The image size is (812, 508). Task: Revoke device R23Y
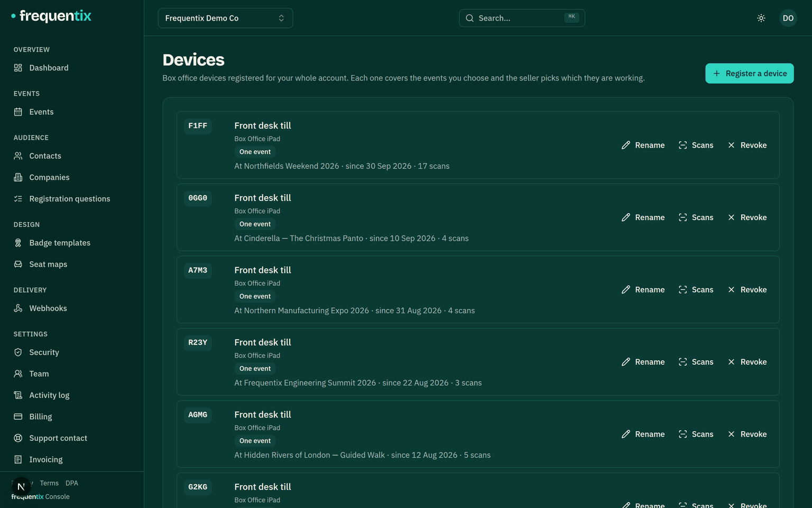(747, 362)
